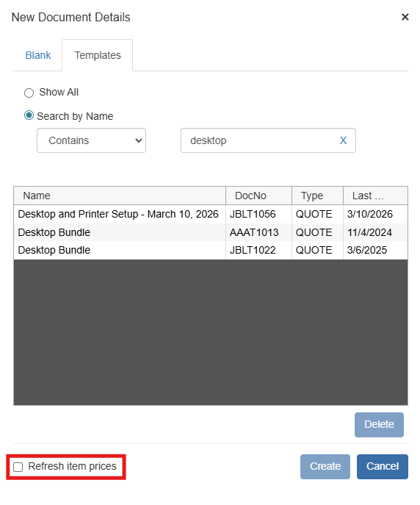This screenshot has width=420, height=505.
Task: Click the Cancel button
Action: coord(382,466)
